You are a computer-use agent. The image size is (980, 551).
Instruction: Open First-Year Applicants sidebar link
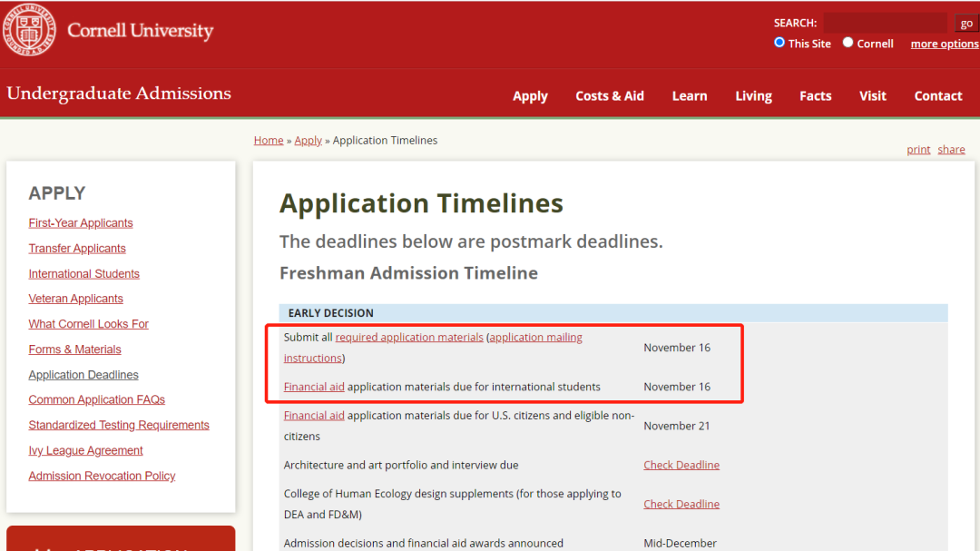pos(81,223)
